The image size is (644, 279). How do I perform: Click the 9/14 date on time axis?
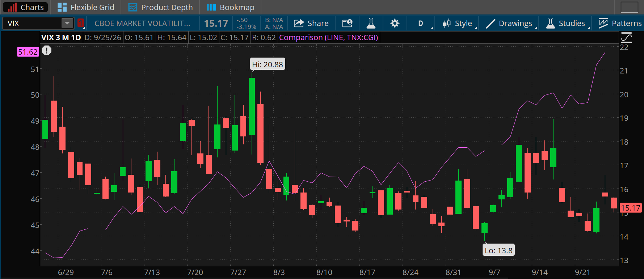click(539, 272)
